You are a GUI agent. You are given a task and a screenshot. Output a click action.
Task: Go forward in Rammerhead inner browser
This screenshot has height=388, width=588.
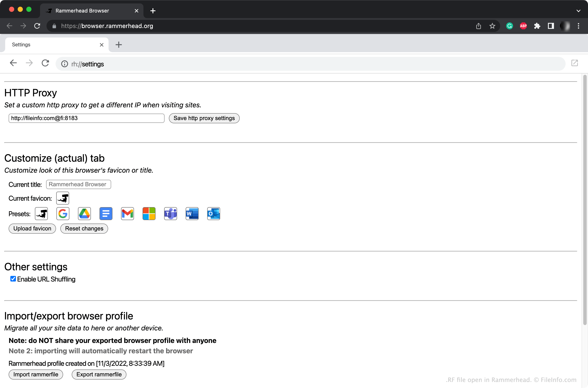pos(29,63)
